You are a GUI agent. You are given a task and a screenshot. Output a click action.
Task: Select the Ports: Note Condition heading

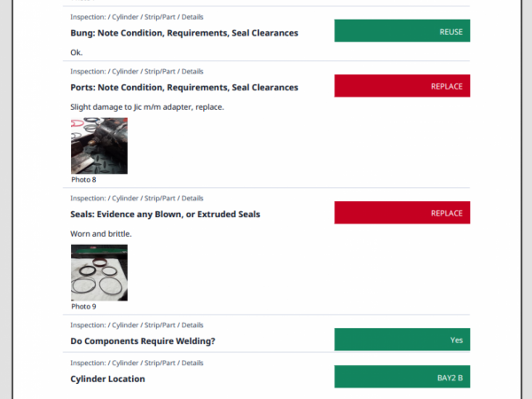tap(184, 88)
